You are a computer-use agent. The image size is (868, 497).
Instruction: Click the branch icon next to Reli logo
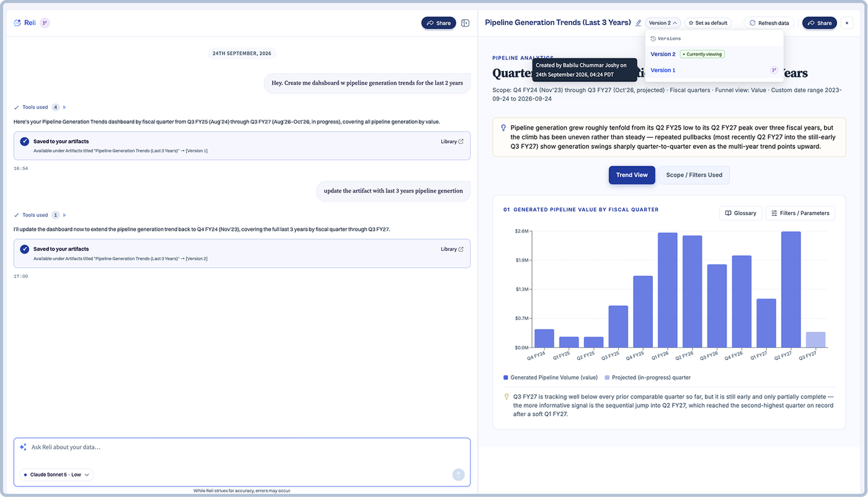pos(45,23)
